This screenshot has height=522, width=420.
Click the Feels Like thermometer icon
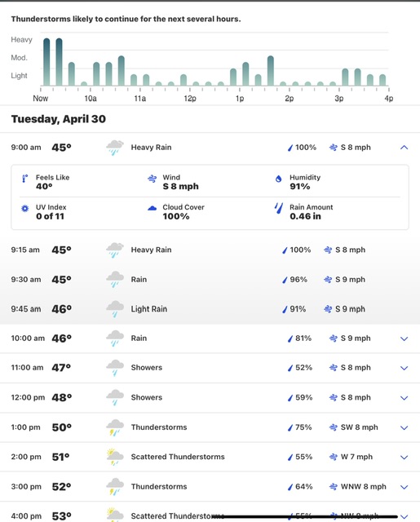[25, 179]
